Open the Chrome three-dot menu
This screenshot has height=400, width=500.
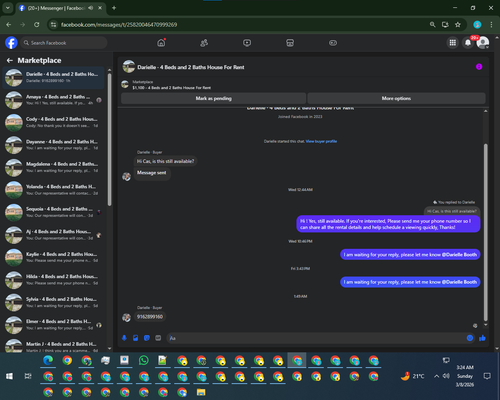491,25
